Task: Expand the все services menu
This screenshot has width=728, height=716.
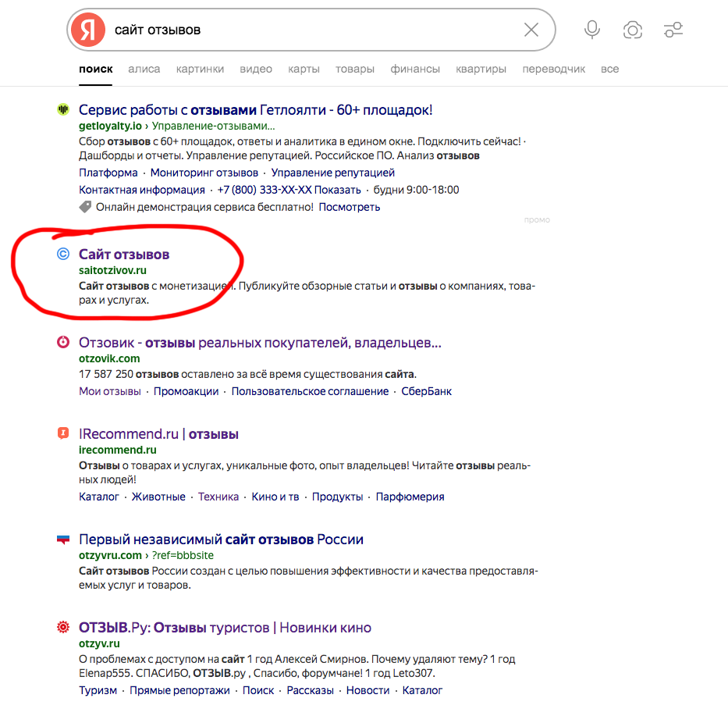Action: (609, 69)
